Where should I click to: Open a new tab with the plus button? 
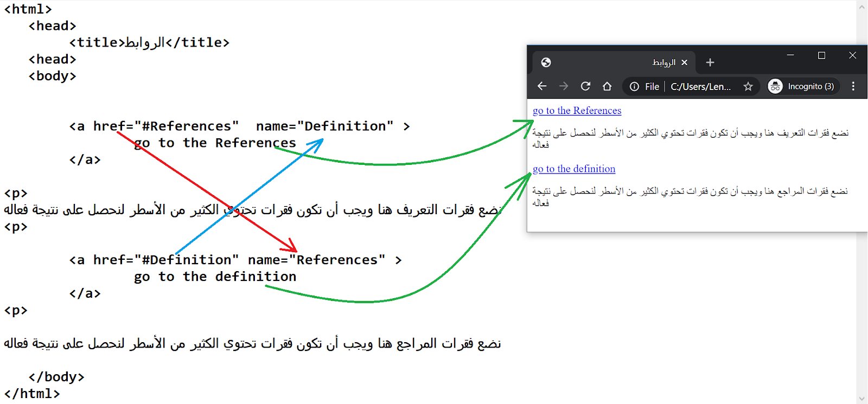pos(710,62)
